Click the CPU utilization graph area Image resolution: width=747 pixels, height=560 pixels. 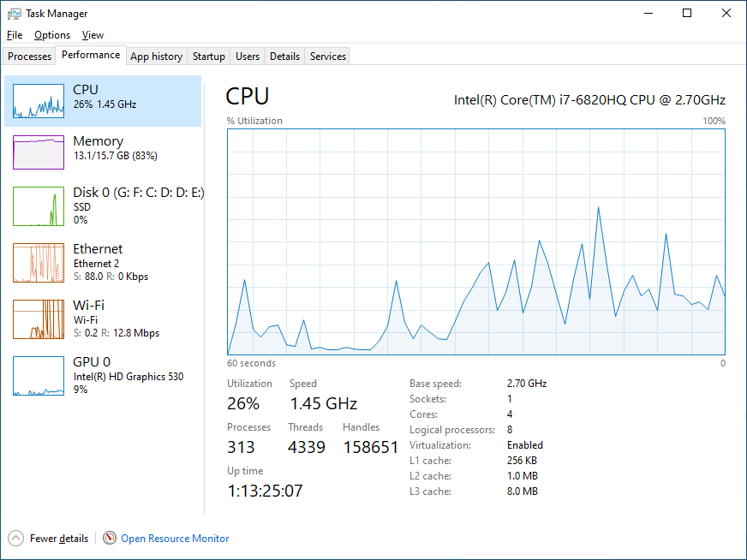click(476, 242)
